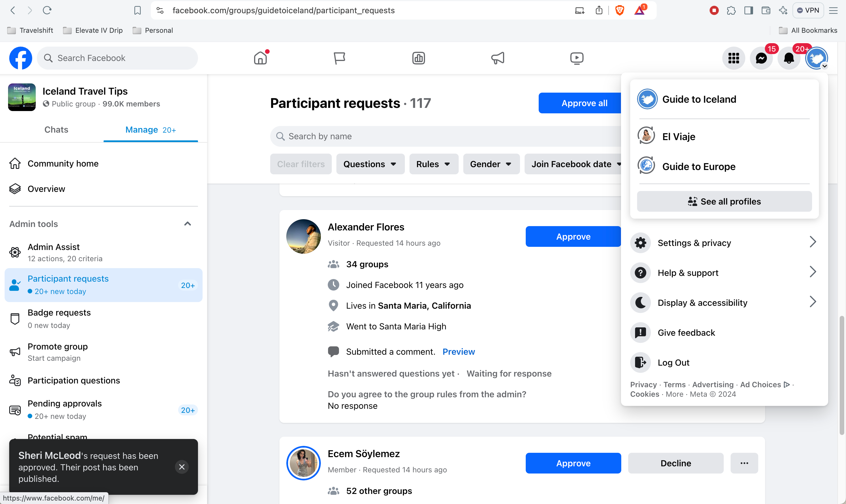Switch to the Chats tab

[56, 130]
